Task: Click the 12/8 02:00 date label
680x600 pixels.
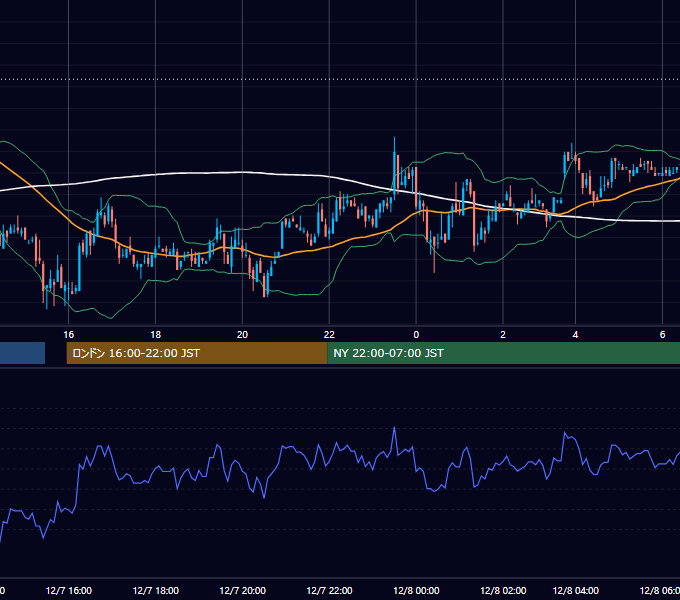Action: point(503,590)
